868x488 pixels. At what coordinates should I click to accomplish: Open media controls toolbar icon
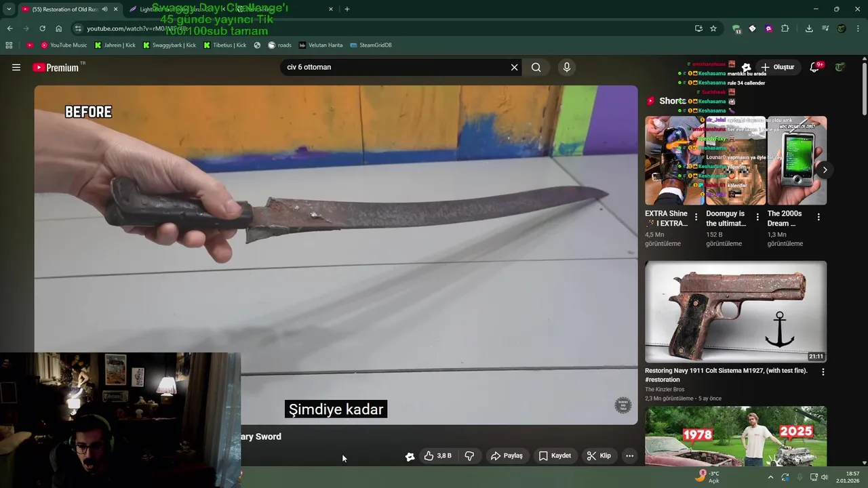click(825, 28)
